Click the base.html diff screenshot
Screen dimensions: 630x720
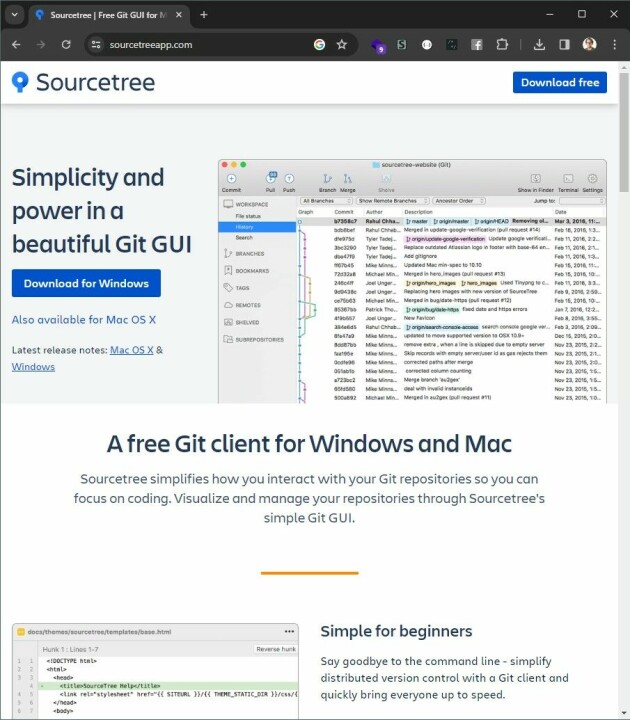click(x=155, y=670)
